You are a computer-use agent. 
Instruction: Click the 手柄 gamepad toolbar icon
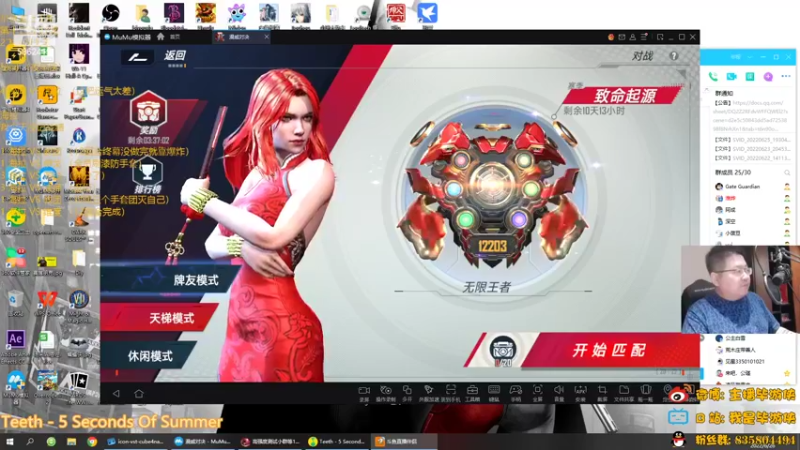(x=516, y=393)
